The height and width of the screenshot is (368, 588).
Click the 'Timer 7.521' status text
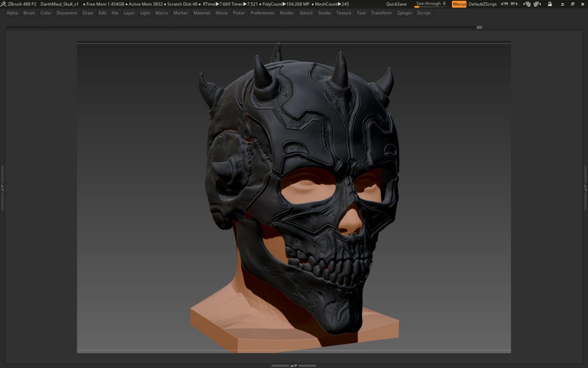244,4
